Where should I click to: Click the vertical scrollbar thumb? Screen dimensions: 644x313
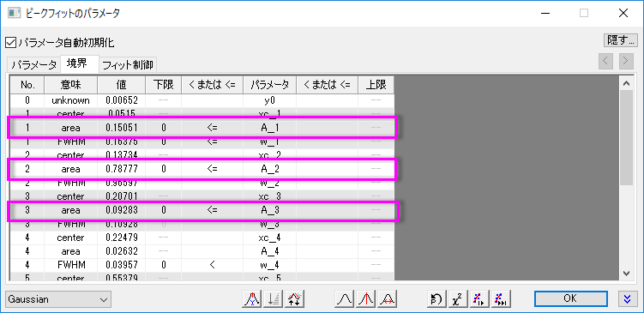coord(626,137)
